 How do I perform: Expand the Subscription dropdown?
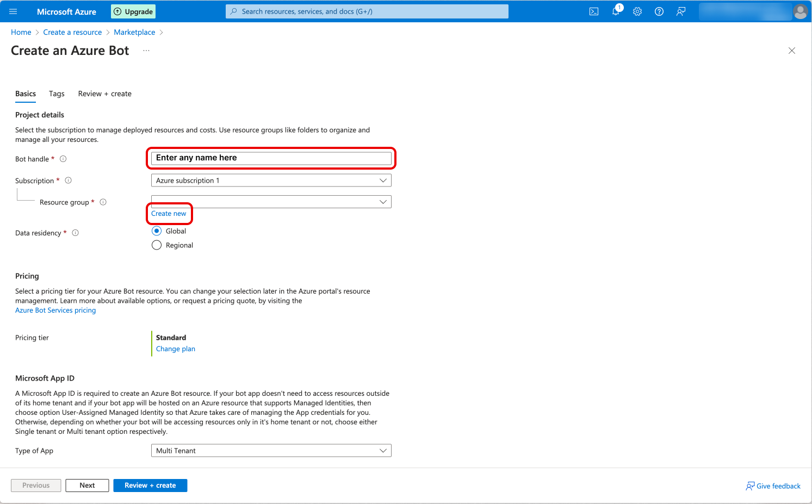271,181
